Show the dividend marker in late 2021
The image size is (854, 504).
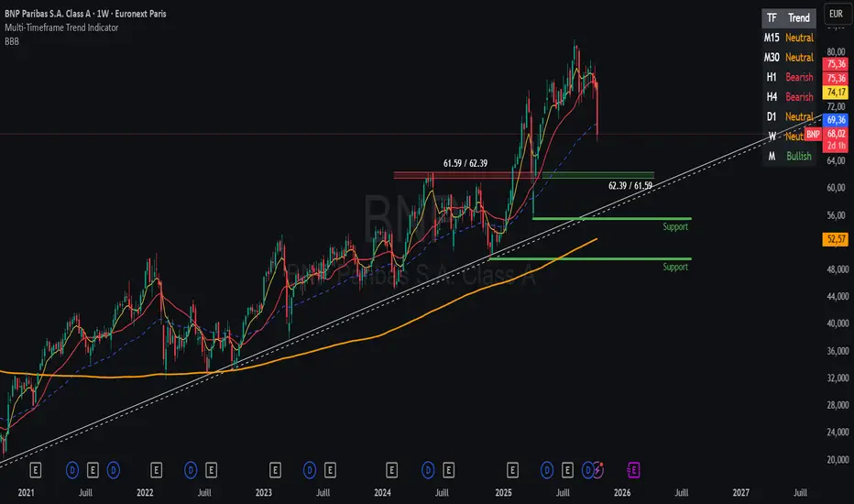pyautogui.click(x=114, y=470)
